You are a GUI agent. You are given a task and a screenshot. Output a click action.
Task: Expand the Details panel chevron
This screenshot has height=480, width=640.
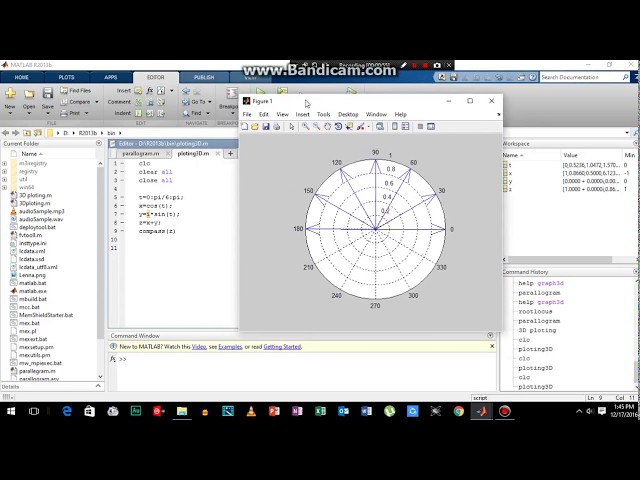(98, 386)
